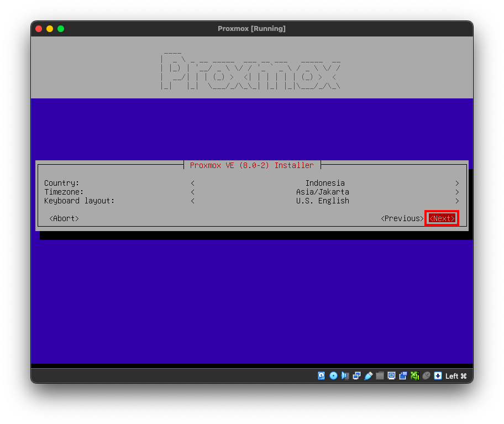Select the Next button in installer
The image size is (504, 424).
(442, 218)
